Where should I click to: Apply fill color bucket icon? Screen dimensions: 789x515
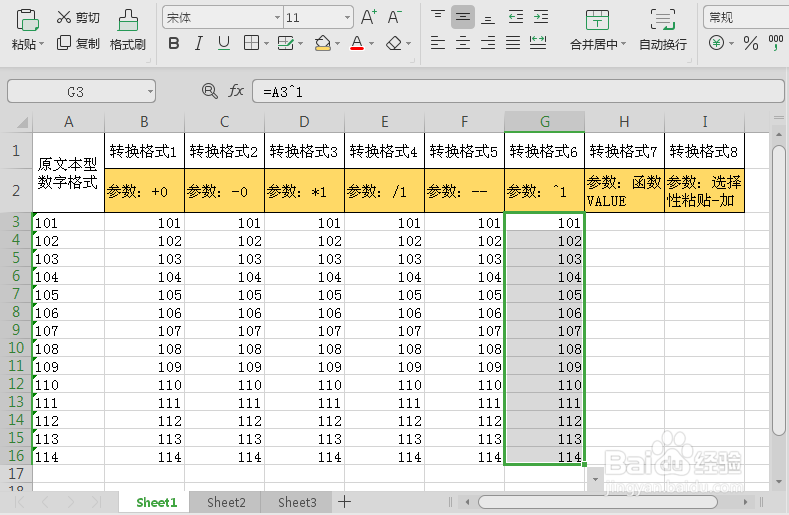(323, 43)
